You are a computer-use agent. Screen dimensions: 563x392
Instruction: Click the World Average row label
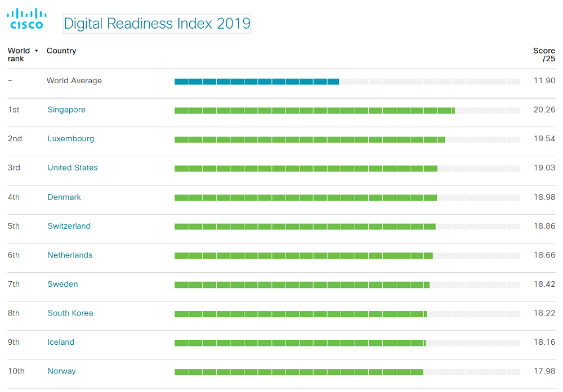(74, 80)
